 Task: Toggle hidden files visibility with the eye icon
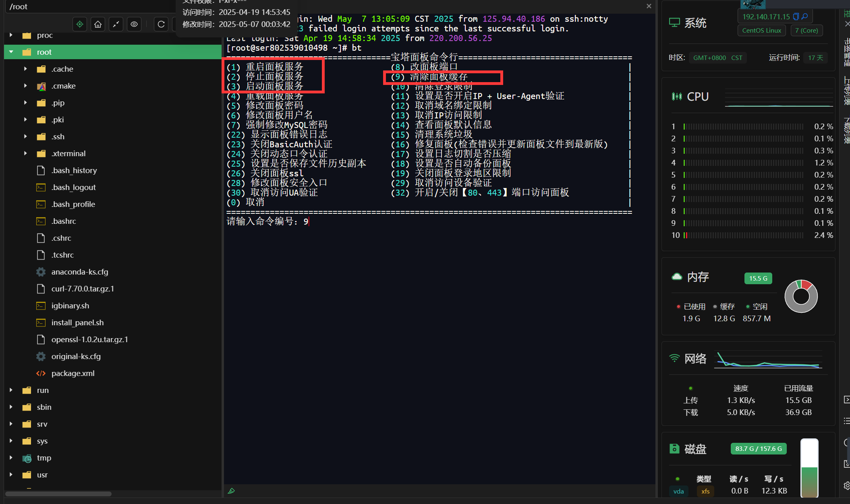pos(134,24)
